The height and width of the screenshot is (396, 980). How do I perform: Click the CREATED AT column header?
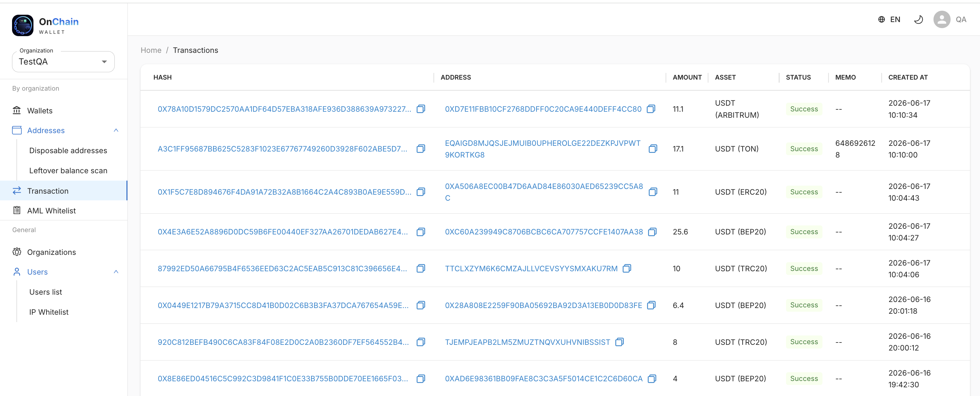point(908,77)
